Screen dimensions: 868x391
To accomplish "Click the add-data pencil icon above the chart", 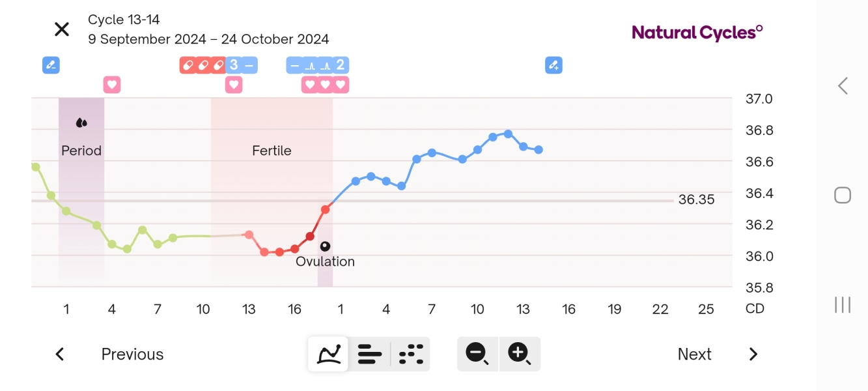I will tap(553, 65).
